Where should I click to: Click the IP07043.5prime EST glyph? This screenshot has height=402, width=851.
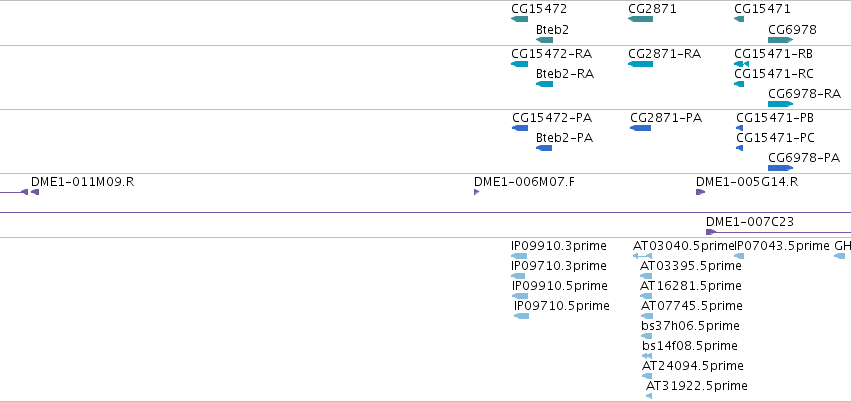(739, 256)
